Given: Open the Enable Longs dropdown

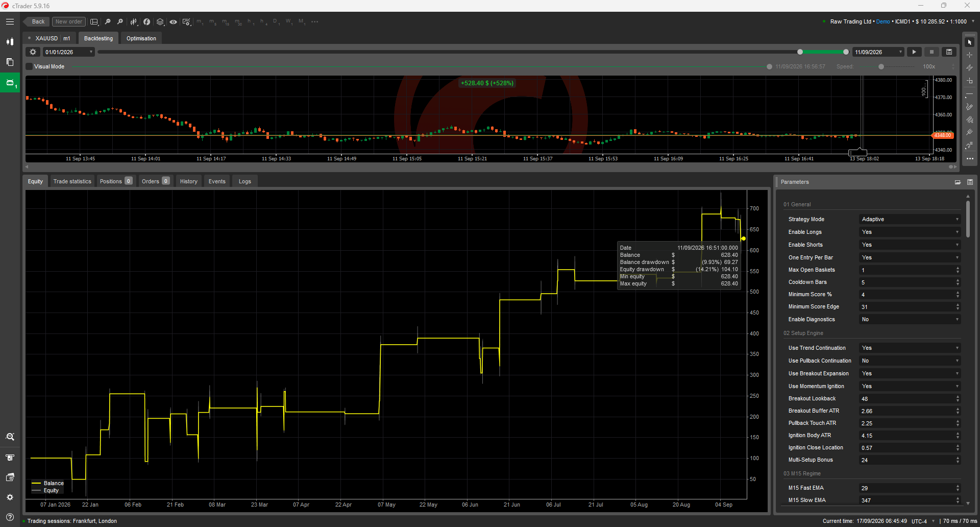Looking at the screenshot, I should pos(910,232).
